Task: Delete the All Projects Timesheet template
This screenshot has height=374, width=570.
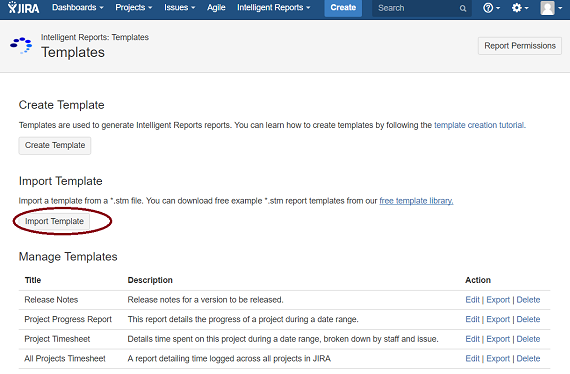Action: [528, 359]
